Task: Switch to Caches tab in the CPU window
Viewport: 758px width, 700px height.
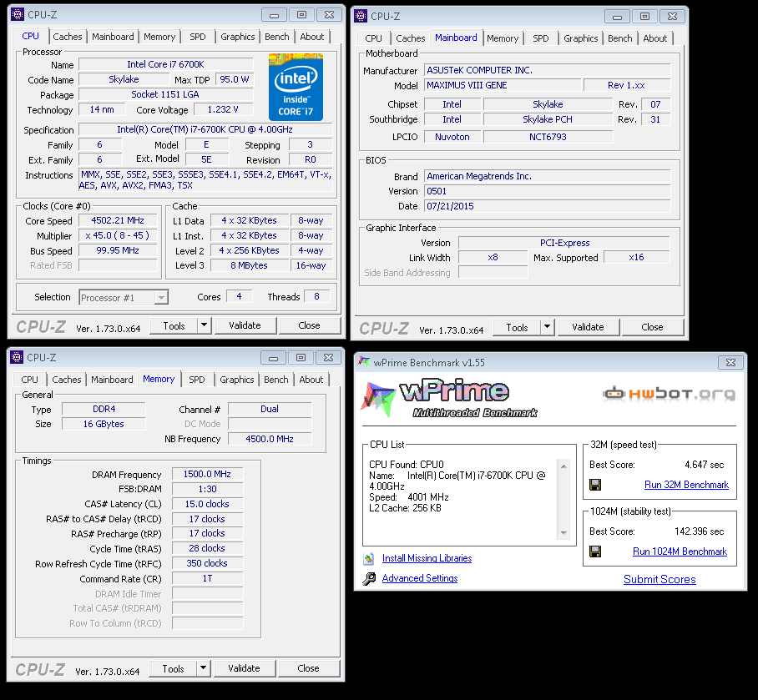Action: 67,37
